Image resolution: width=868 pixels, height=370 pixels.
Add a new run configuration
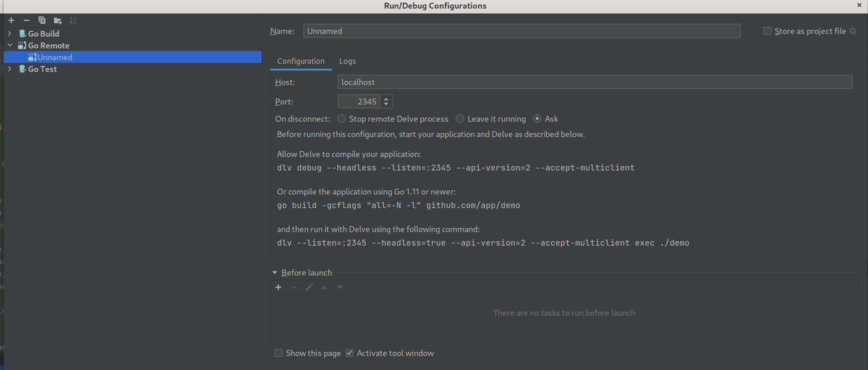[11, 20]
